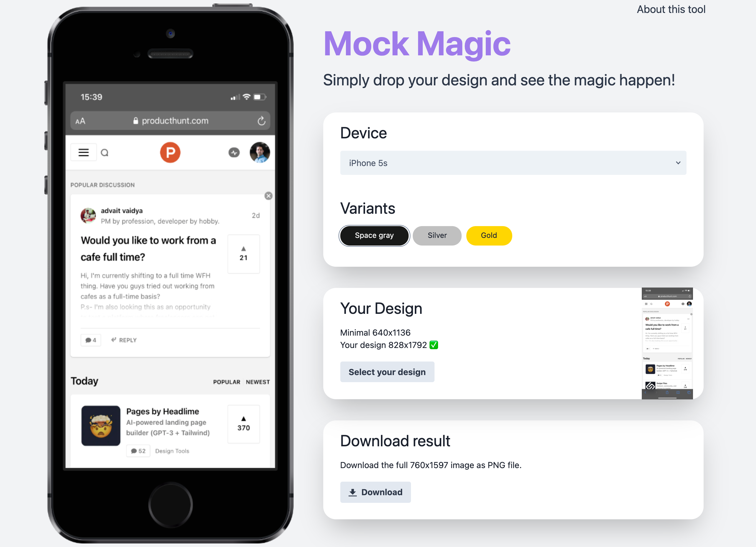
Task: Click the Product Hunt logo icon
Action: (x=170, y=153)
